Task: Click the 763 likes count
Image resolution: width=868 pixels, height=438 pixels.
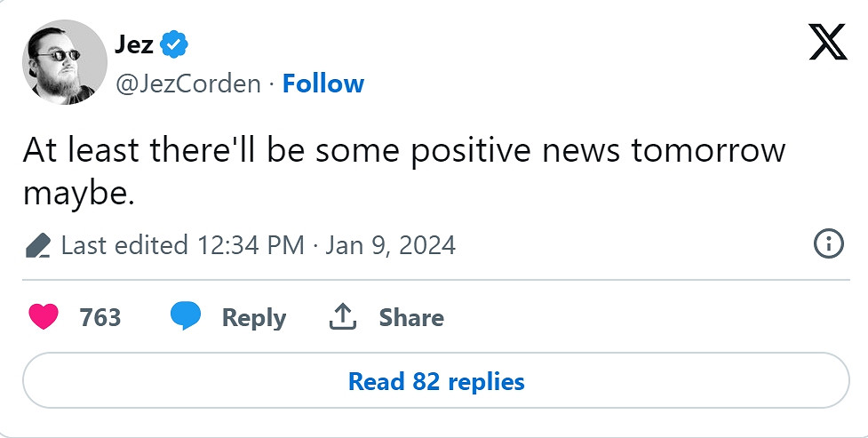Action: point(100,317)
